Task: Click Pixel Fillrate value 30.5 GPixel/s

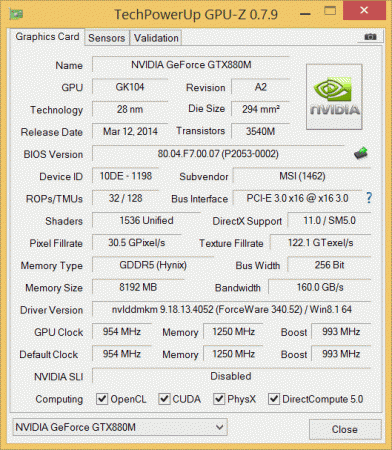Action: (x=137, y=243)
